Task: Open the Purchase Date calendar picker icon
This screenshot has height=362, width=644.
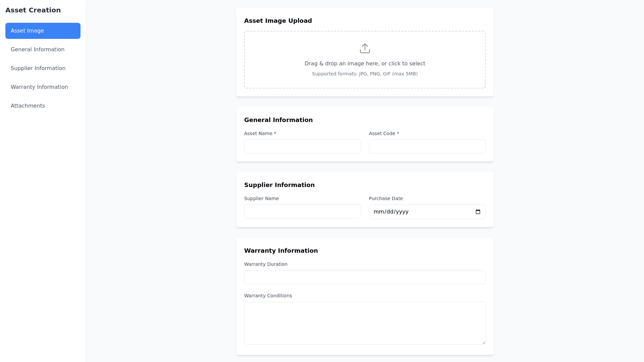Action: coord(478,212)
